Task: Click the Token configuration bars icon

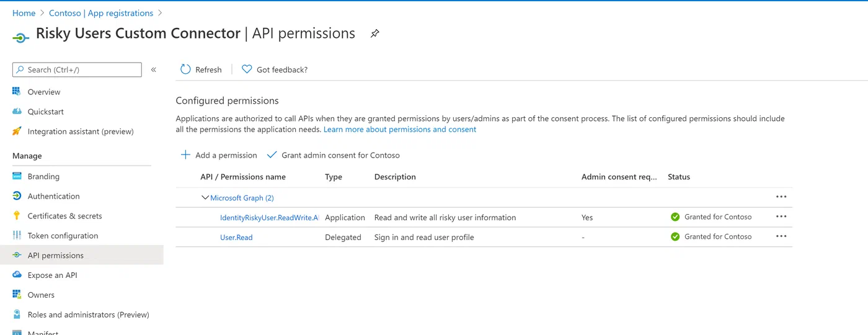Action: (x=17, y=236)
